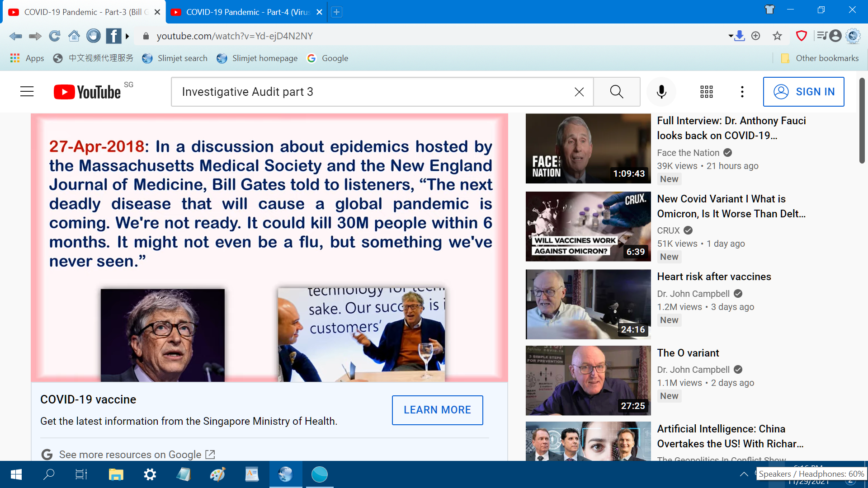Open Heart risk after vaccines title
Image resolution: width=868 pixels, height=488 pixels.
(x=714, y=277)
